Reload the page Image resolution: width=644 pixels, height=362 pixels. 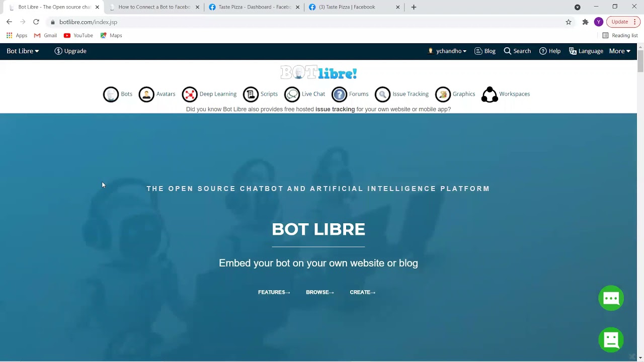(36, 22)
